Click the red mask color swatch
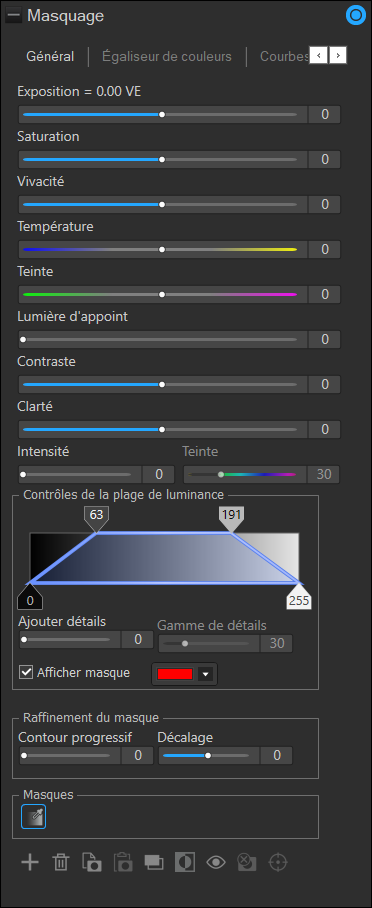Viewport: 372px width, 908px height. pyautogui.click(x=175, y=674)
